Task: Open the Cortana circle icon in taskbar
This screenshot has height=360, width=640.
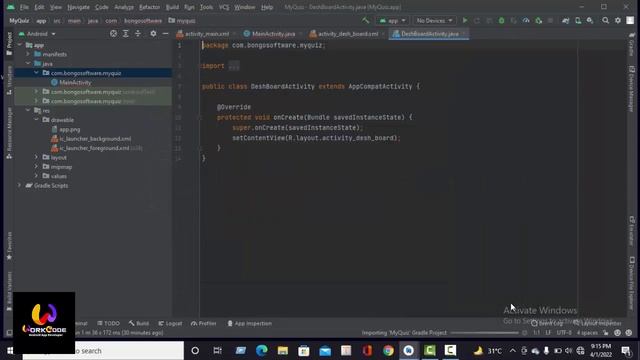Action: click(x=195, y=351)
